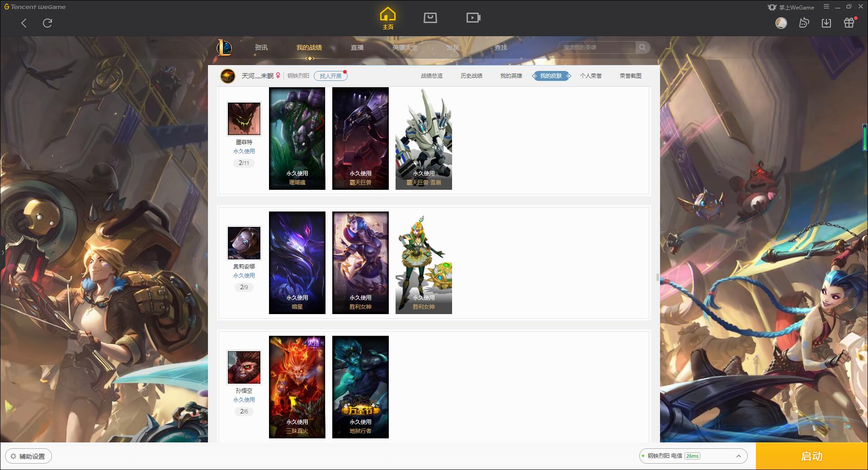The width and height of the screenshot is (868, 470).
Task: Click the search magnifier button
Action: [642, 47]
